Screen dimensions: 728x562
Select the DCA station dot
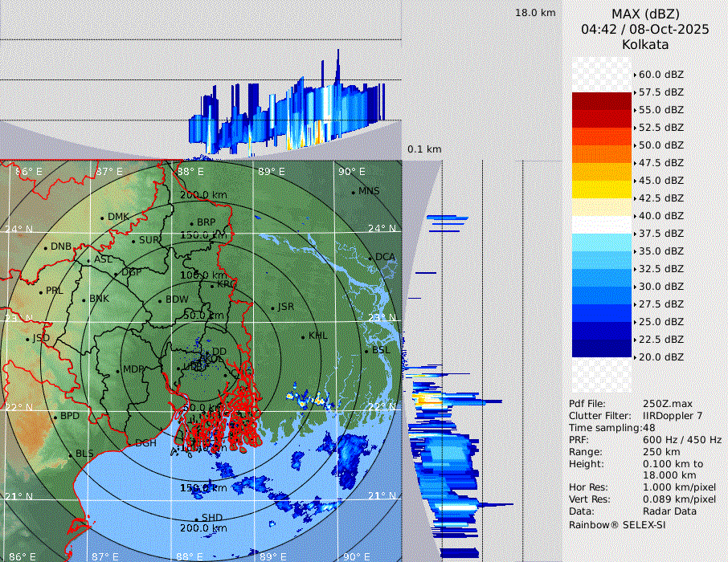click(370, 258)
